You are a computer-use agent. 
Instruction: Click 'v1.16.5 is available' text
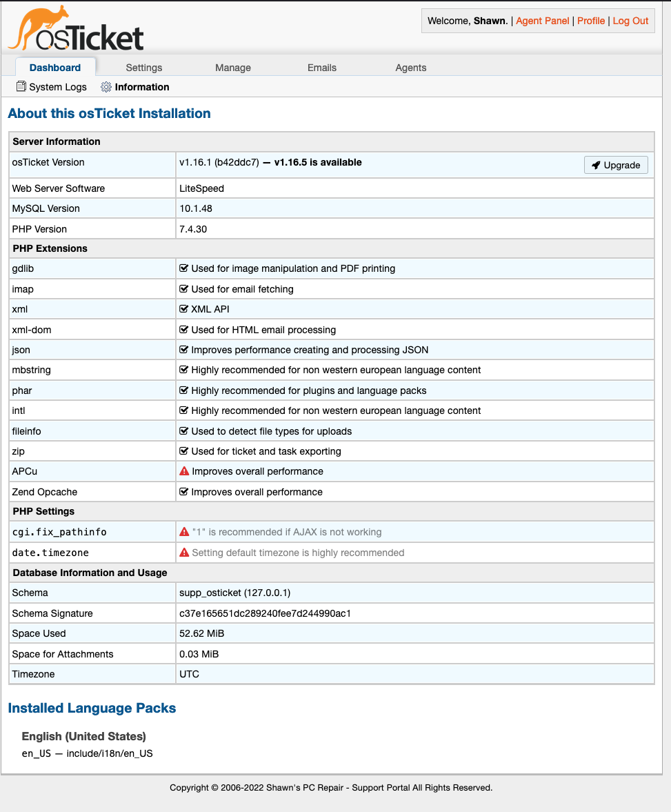pyautogui.click(x=318, y=162)
